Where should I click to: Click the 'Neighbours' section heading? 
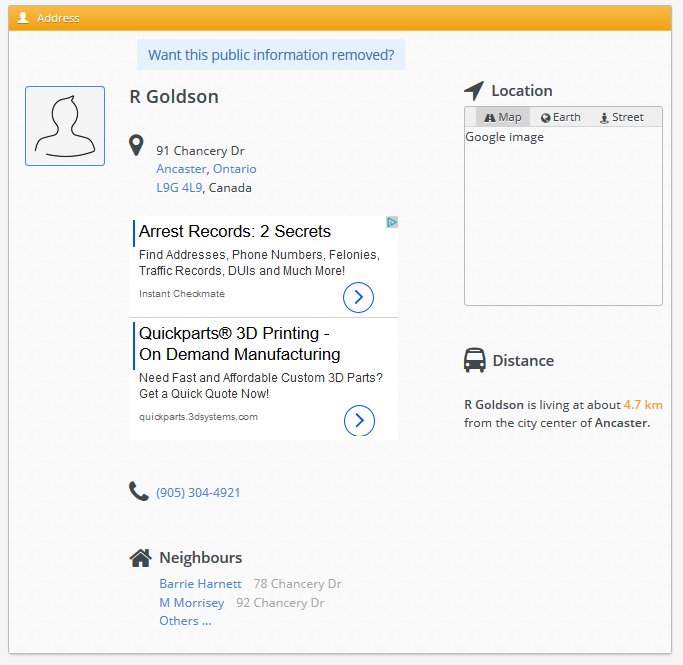tap(200, 558)
